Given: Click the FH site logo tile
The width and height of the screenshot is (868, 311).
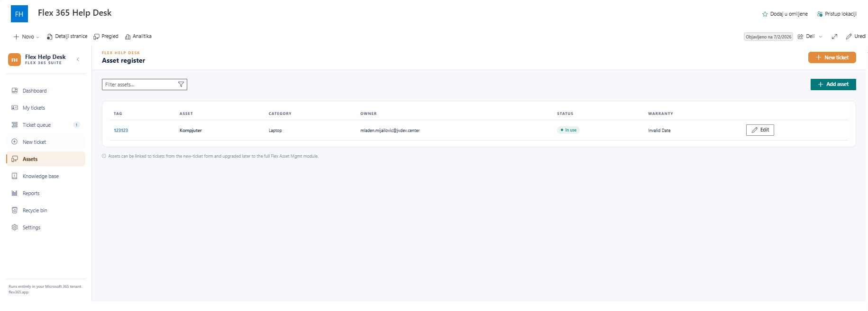Looking at the screenshot, I should tap(19, 14).
